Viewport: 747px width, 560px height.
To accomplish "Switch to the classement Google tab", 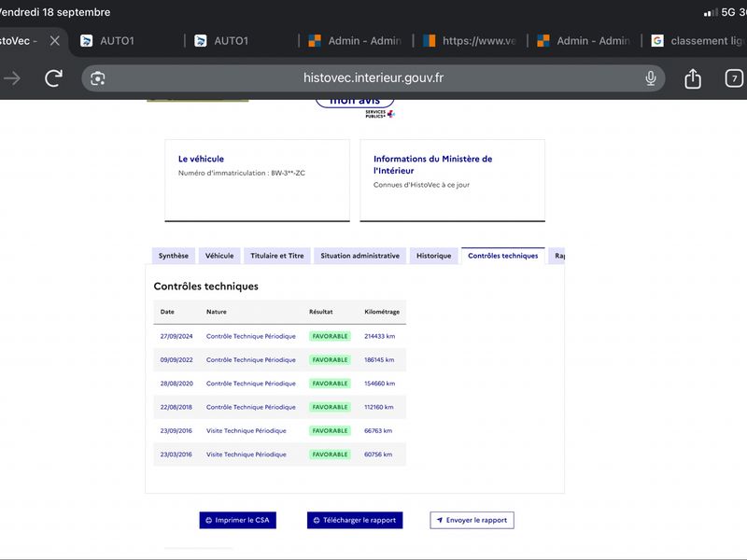I will 696,41.
